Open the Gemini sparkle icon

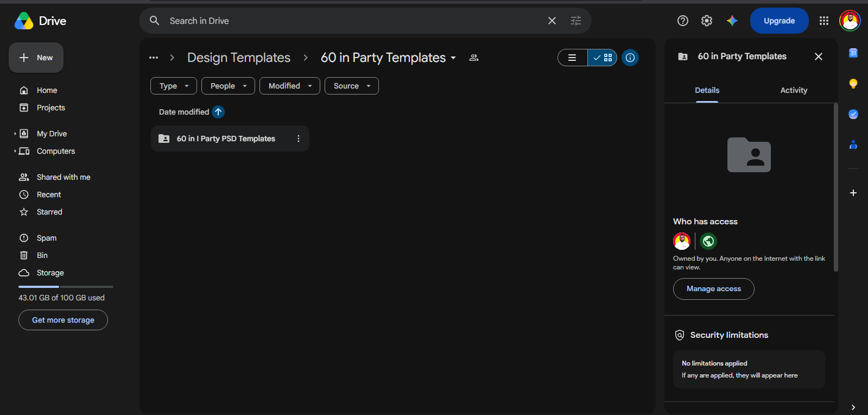pyautogui.click(x=732, y=21)
